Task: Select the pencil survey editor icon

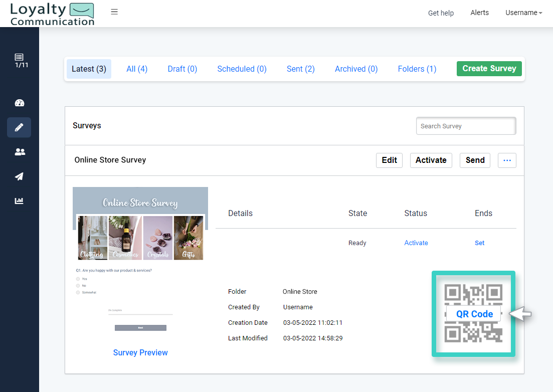Action: (19, 127)
